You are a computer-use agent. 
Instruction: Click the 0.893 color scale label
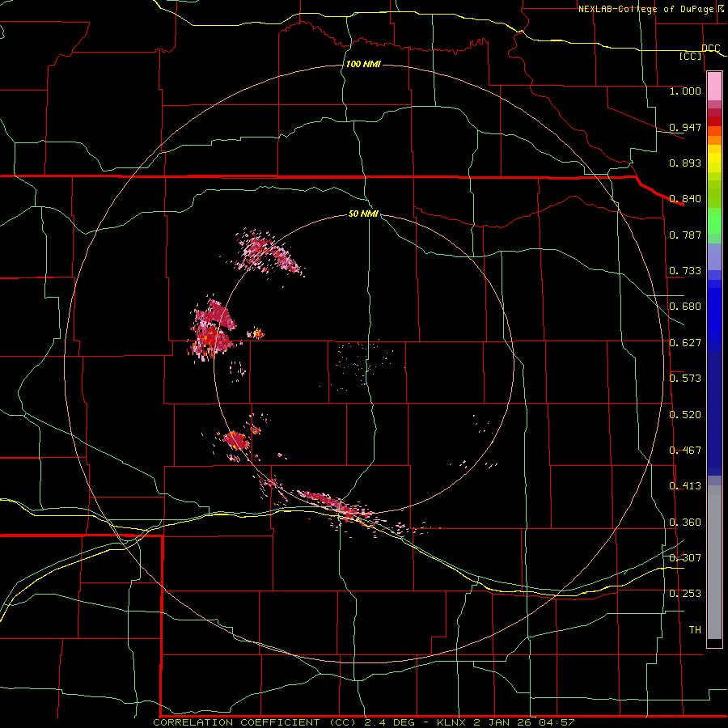(685, 163)
